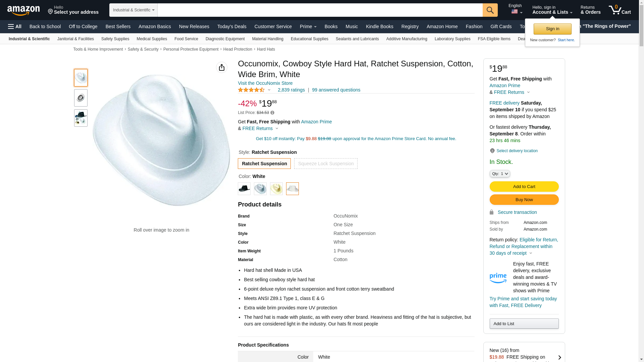Screen dimensions: 644x362
Task: Click the orange search magnifier button
Action: [490, 10]
